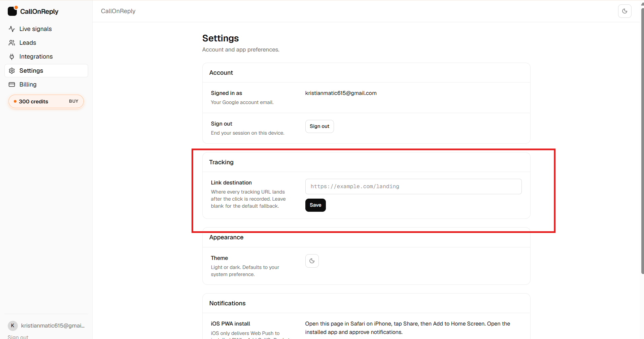Select the email kristianmatic615@gmail.com in the Account card
644x339 pixels.
tap(341, 93)
